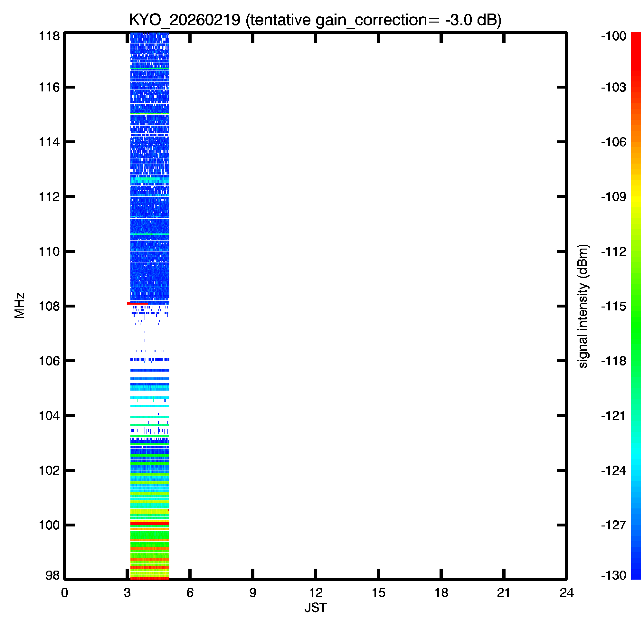Click the JST axis title

click(315, 608)
